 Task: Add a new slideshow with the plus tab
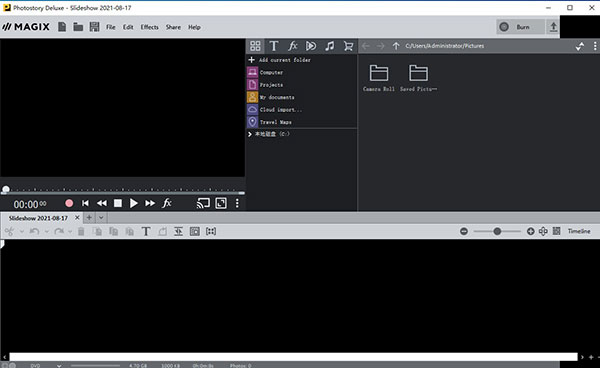[x=89, y=218]
